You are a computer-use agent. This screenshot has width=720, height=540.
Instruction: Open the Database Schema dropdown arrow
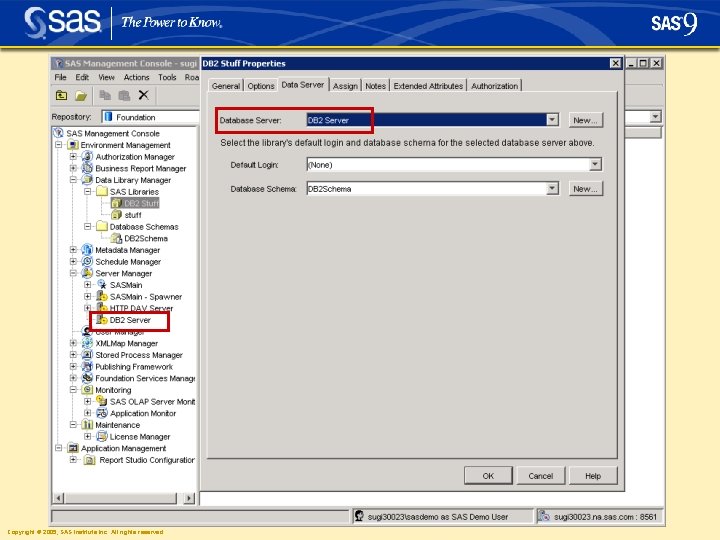click(552, 188)
